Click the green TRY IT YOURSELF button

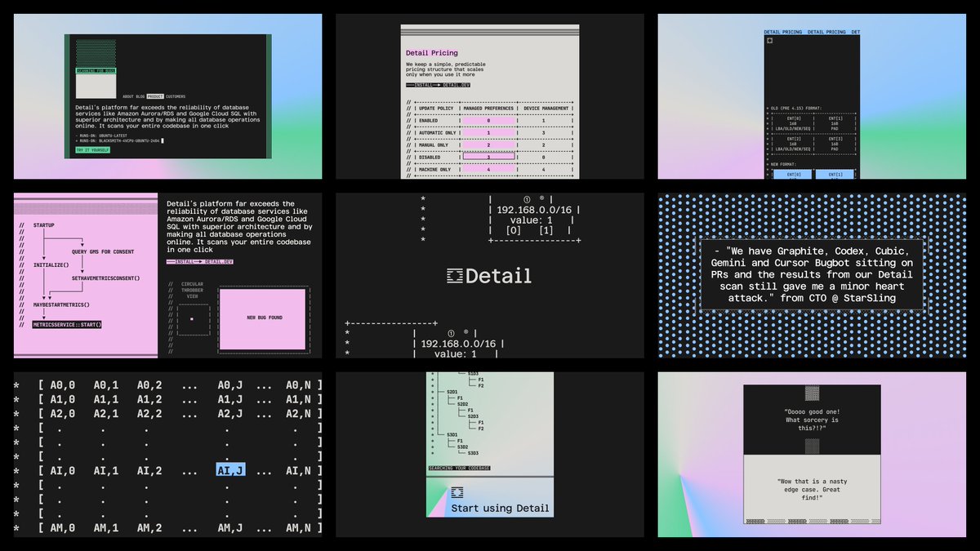tap(92, 150)
